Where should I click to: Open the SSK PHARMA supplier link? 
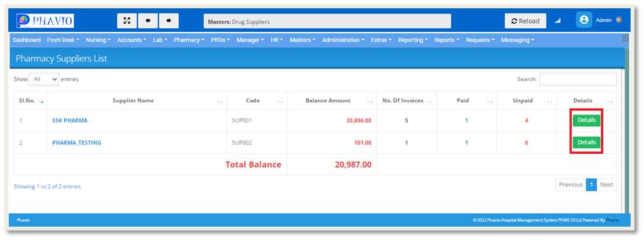tap(70, 121)
